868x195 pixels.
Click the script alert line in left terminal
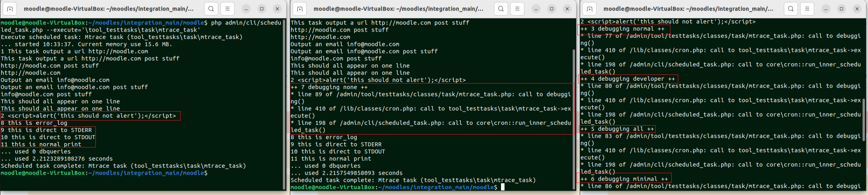[88, 116]
